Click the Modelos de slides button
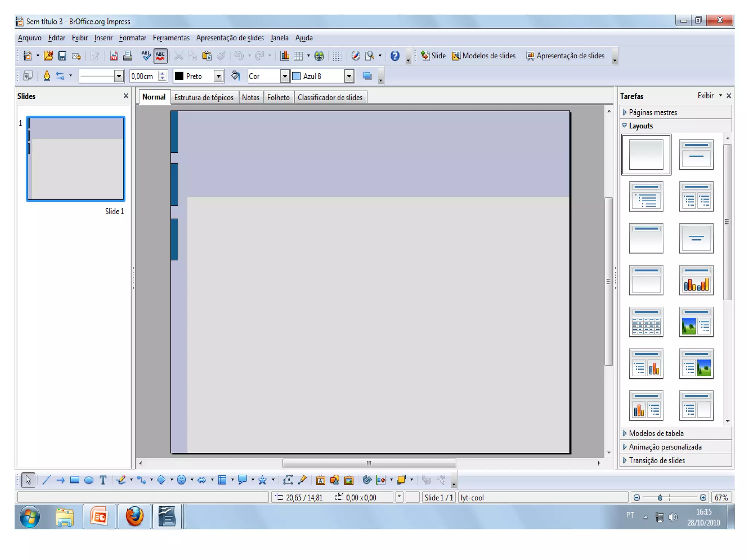 [x=484, y=56]
